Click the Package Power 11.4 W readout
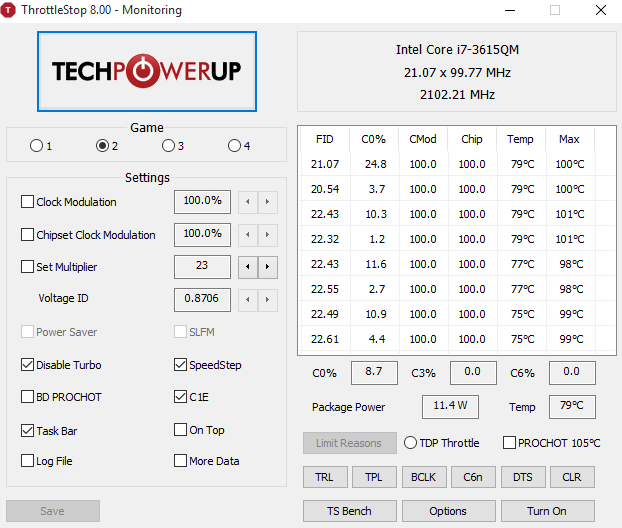Screen dimensions: 622x528 tap(450, 406)
